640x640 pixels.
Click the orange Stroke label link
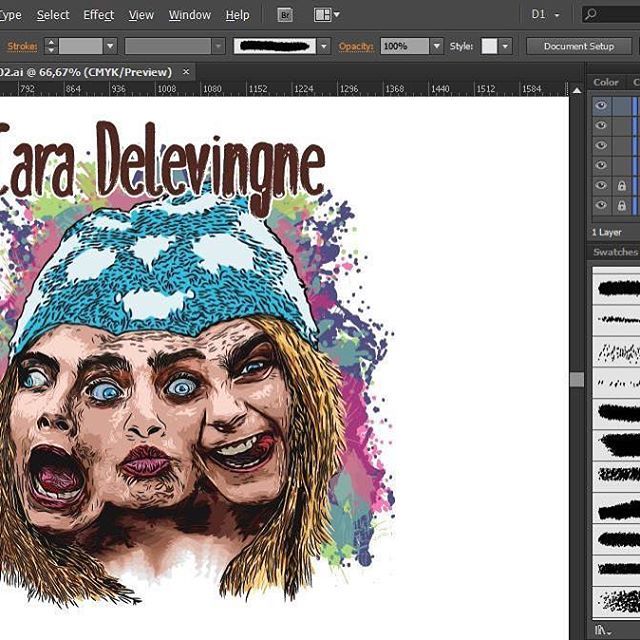[21, 46]
